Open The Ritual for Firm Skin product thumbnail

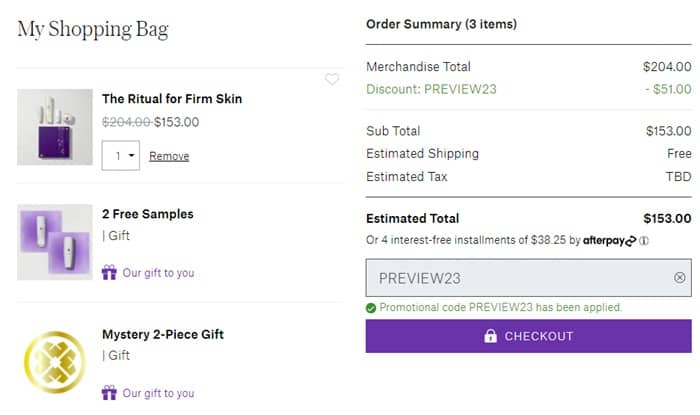click(55, 127)
